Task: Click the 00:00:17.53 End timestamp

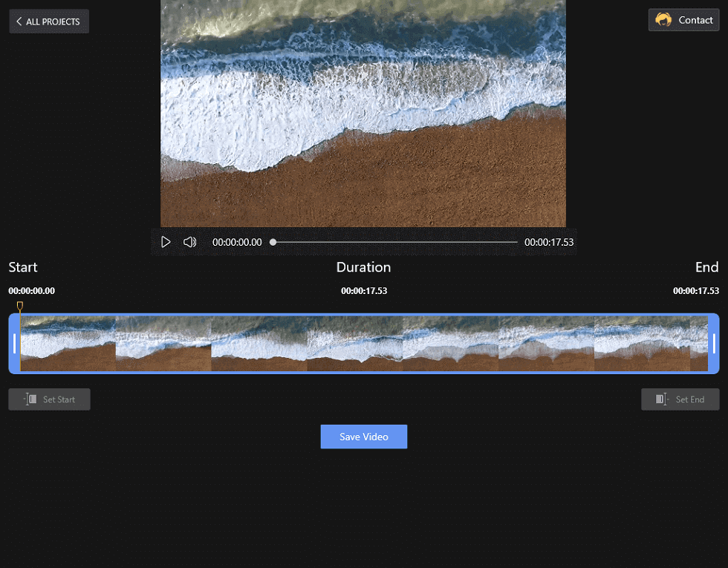Action: pos(696,290)
